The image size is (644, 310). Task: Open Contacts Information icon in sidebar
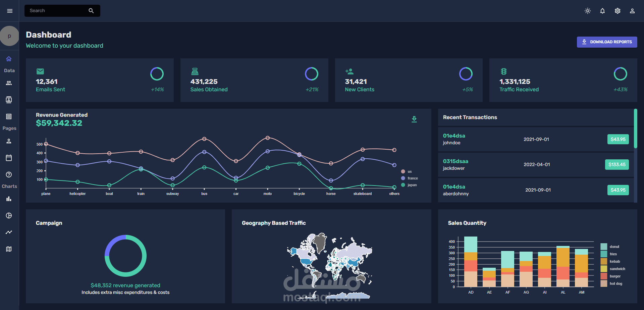point(9,100)
